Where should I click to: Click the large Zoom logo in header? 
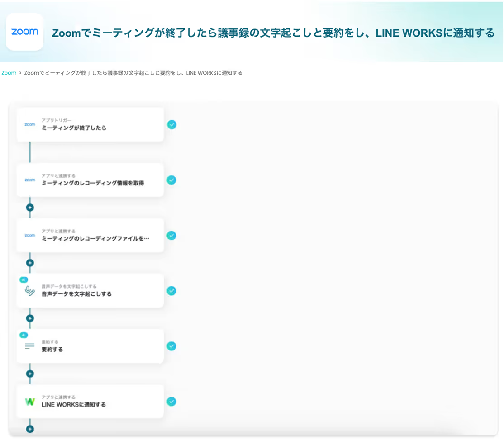point(24,32)
